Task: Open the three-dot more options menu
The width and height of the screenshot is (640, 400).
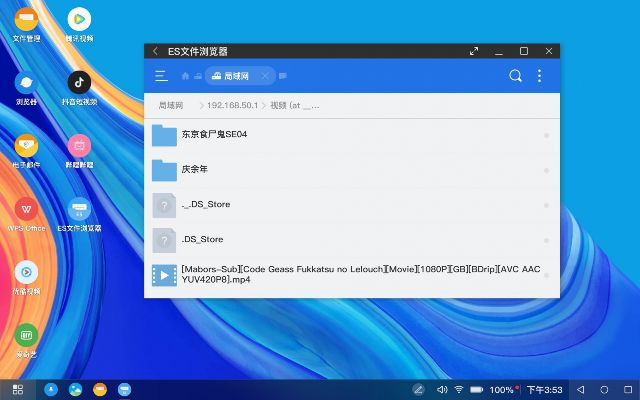Action: pos(540,76)
